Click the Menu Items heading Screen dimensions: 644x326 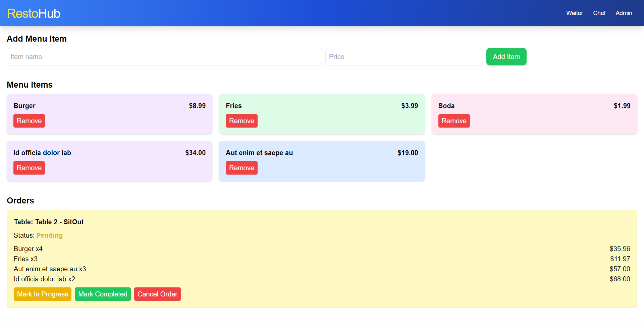click(x=30, y=85)
